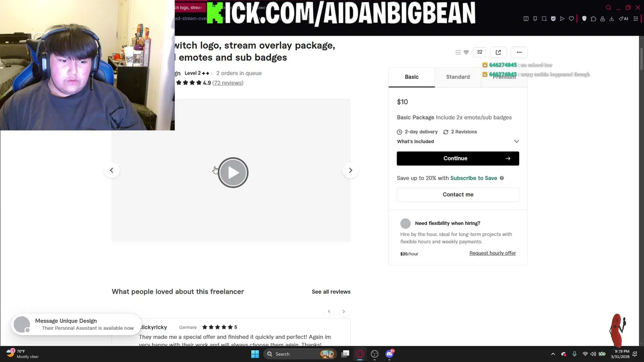
Task: Show previous gallery slide
Action: coord(112,170)
